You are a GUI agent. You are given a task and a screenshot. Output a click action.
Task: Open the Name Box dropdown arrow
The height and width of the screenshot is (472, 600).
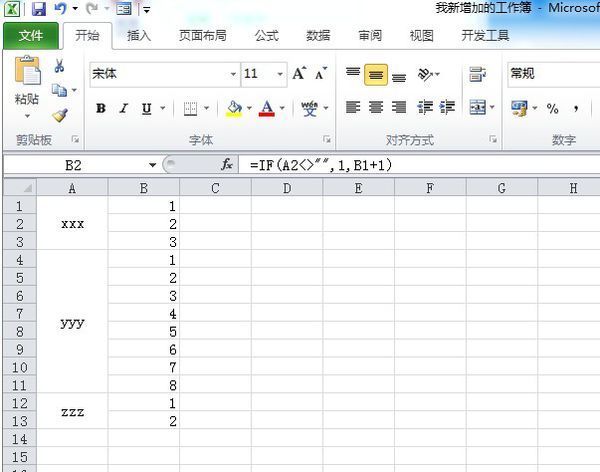(152, 164)
